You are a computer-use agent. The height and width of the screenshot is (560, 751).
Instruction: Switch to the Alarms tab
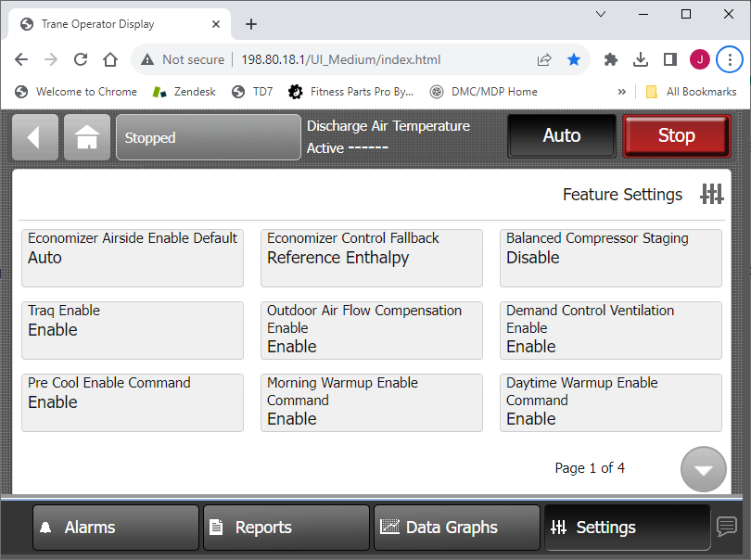[116, 528]
